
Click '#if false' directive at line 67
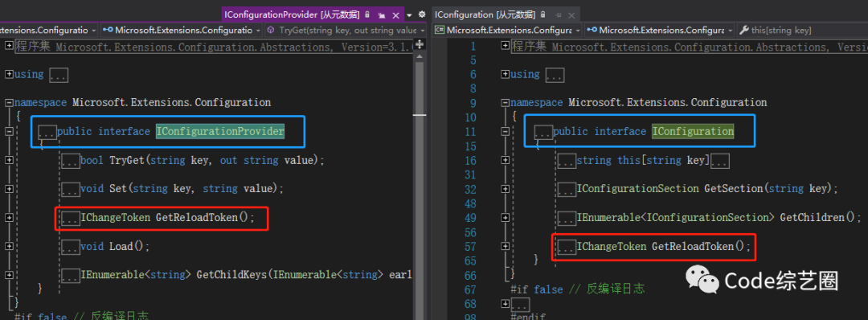[537, 289]
